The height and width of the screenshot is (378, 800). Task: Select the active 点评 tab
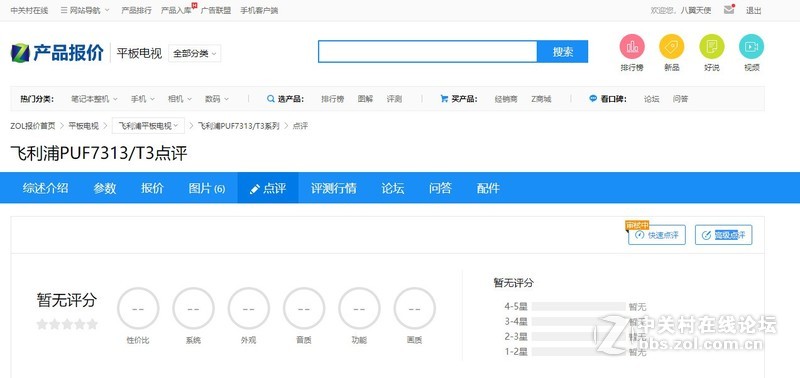[x=268, y=188]
